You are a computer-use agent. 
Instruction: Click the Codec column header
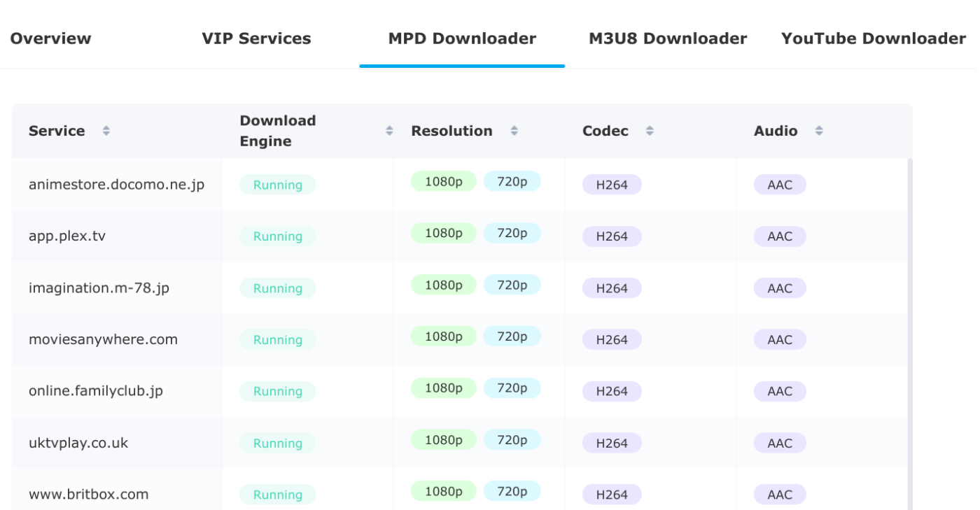(x=651, y=131)
